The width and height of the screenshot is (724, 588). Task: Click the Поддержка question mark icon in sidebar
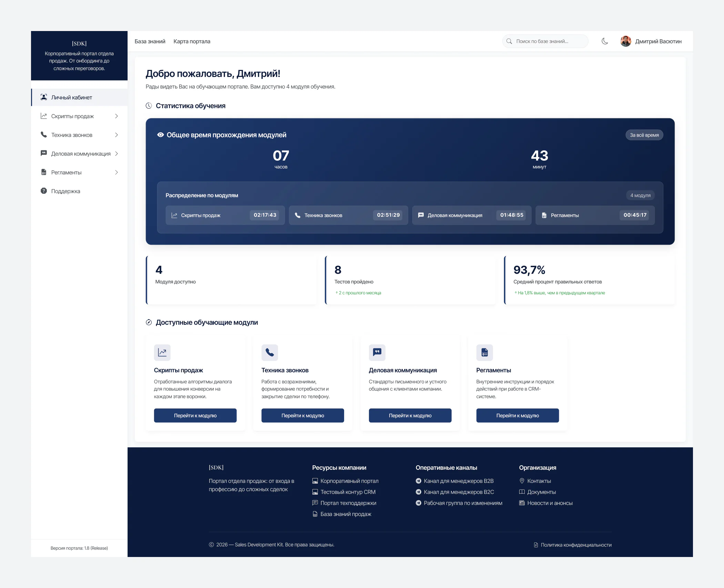coord(44,191)
